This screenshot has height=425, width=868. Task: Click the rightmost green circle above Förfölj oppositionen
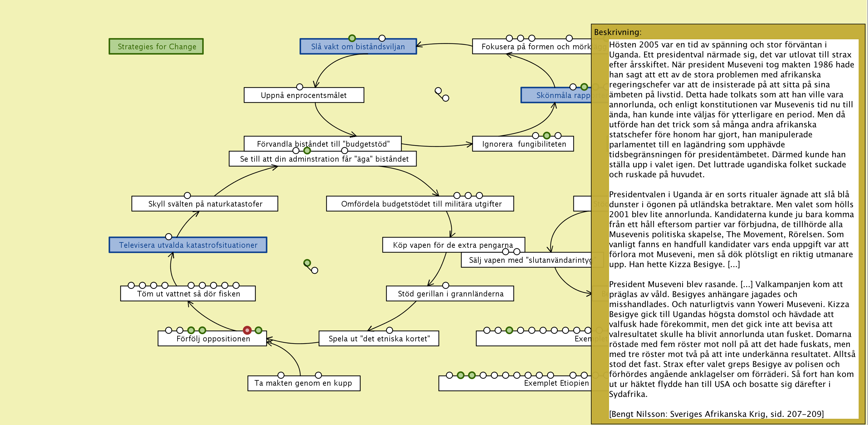point(258,330)
